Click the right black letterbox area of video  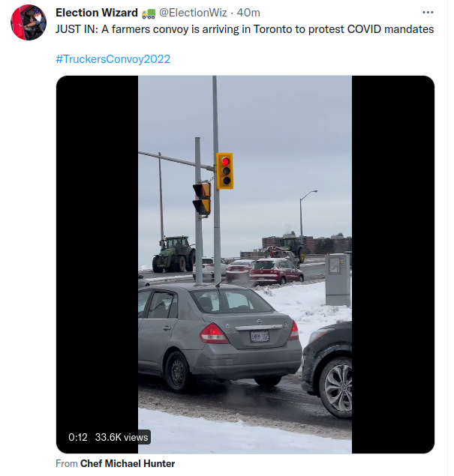(393, 265)
